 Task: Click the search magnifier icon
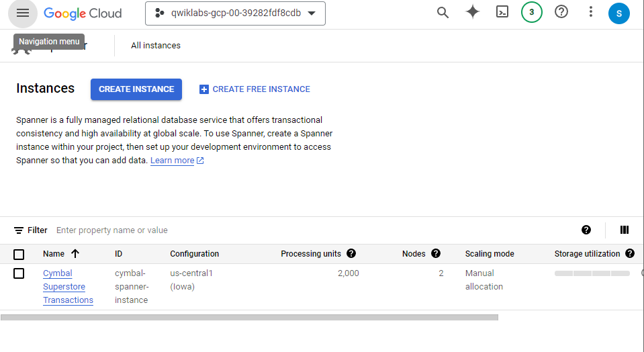(443, 12)
